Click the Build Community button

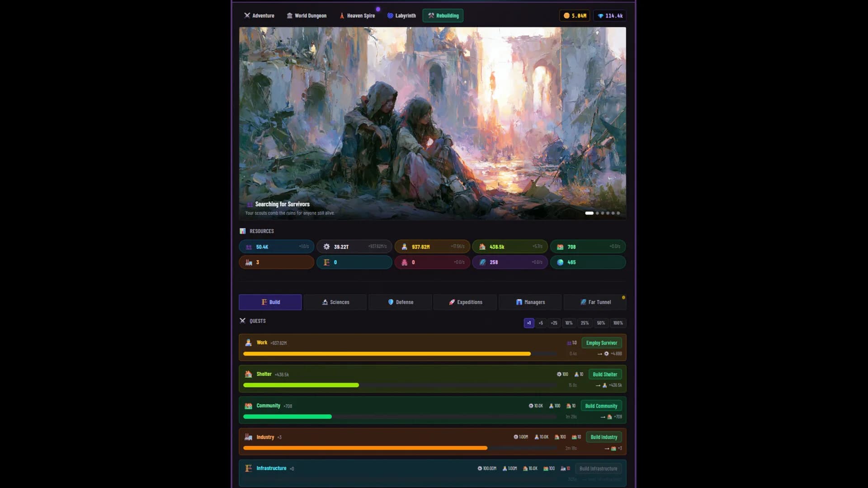(x=601, y=406)
